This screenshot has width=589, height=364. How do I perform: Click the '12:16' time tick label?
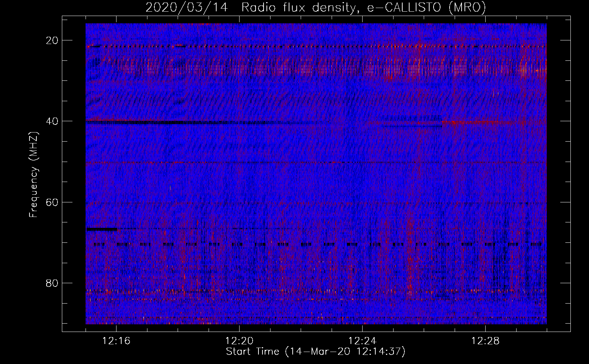(116, 341)
